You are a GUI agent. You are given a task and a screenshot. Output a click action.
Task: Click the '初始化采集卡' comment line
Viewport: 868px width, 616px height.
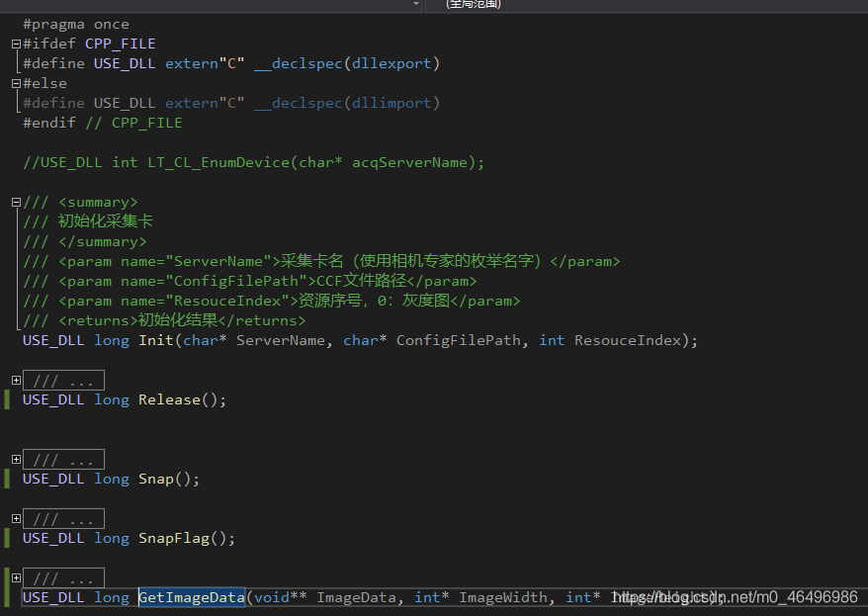(87, 221)
